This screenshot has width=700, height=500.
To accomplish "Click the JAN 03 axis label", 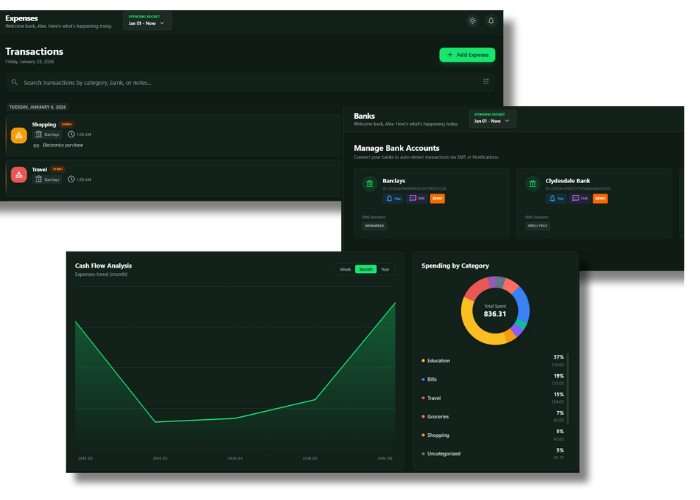I will pyautogui.click(x=160, y=458).
